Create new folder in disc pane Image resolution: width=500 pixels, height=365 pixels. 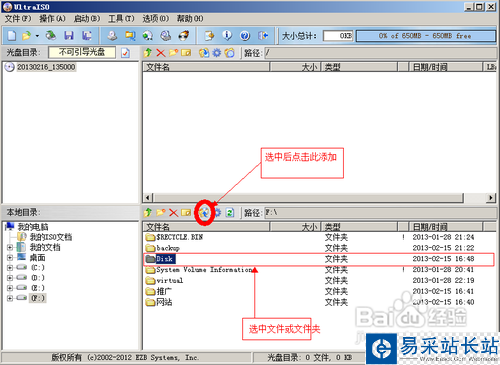click(173, 53)
